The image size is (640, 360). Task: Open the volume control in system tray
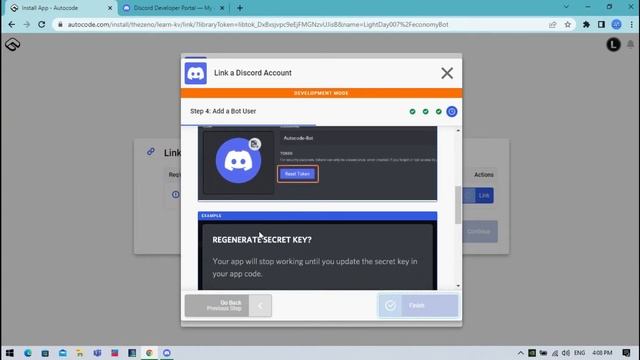click(x=566, y=353)
